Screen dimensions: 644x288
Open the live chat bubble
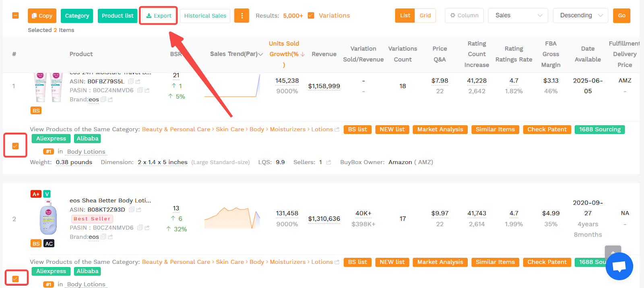[x=619, y=266]
